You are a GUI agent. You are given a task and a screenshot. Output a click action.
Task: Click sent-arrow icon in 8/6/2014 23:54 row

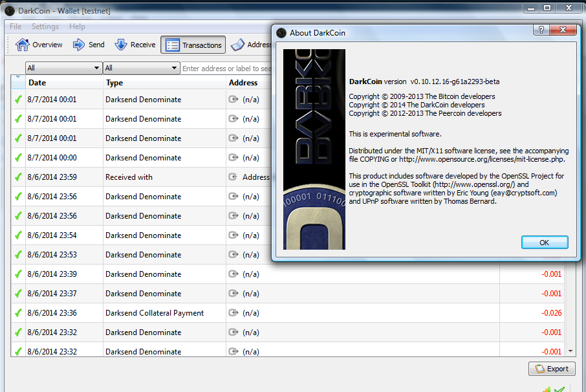point(233,235)
